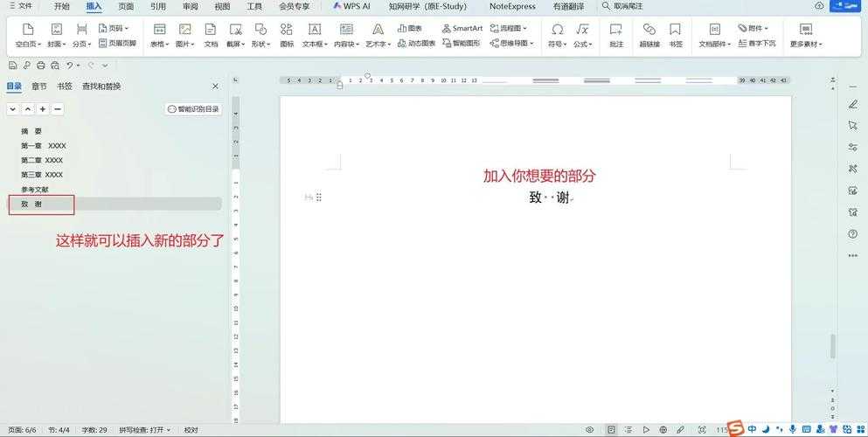Screen dimensions: 868x437
Task: Click the print icon in quick access toolbar
Action: click(41, 66)
